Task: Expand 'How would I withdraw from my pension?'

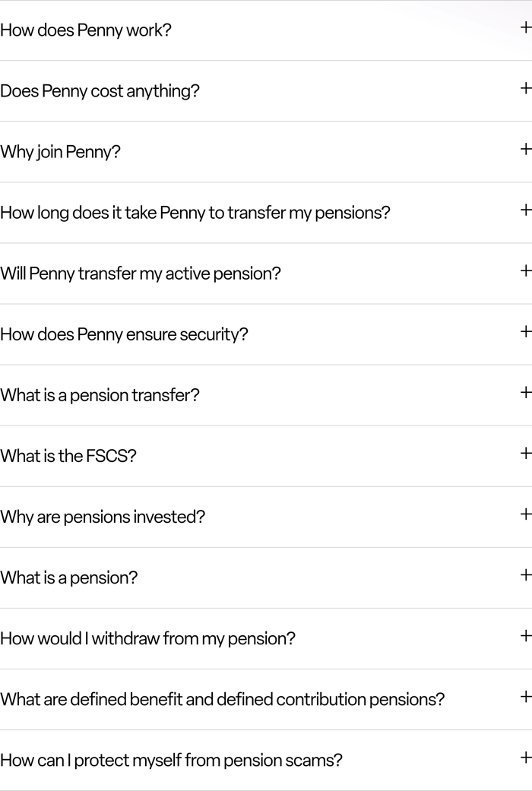Action: [x=525, y=635]
